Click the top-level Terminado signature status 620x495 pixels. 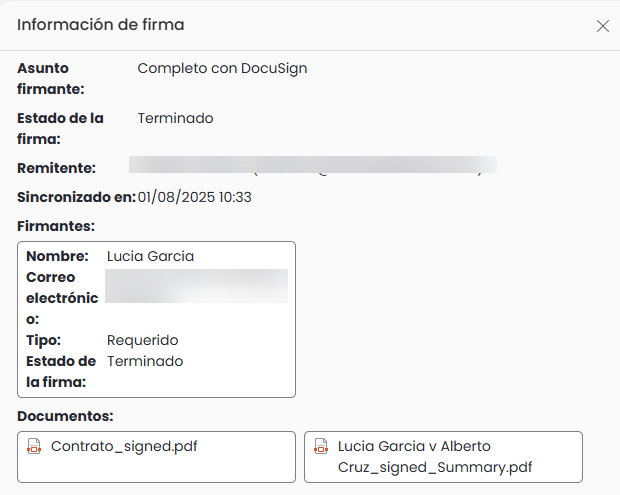pyautogui.click(x=176, y=118)
